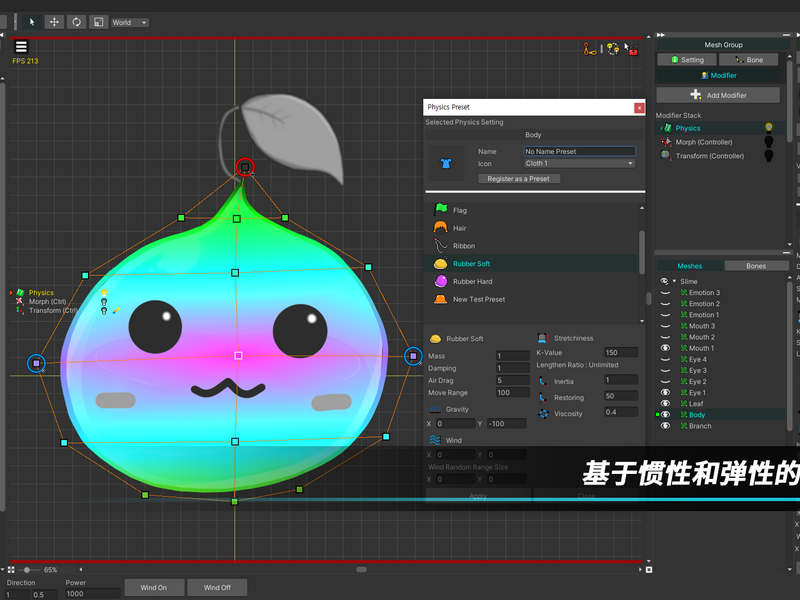Viewport: 800px width, 600px height.
Task: Click the scroll down arrow of preset list
Action: (x=642, y=321)
